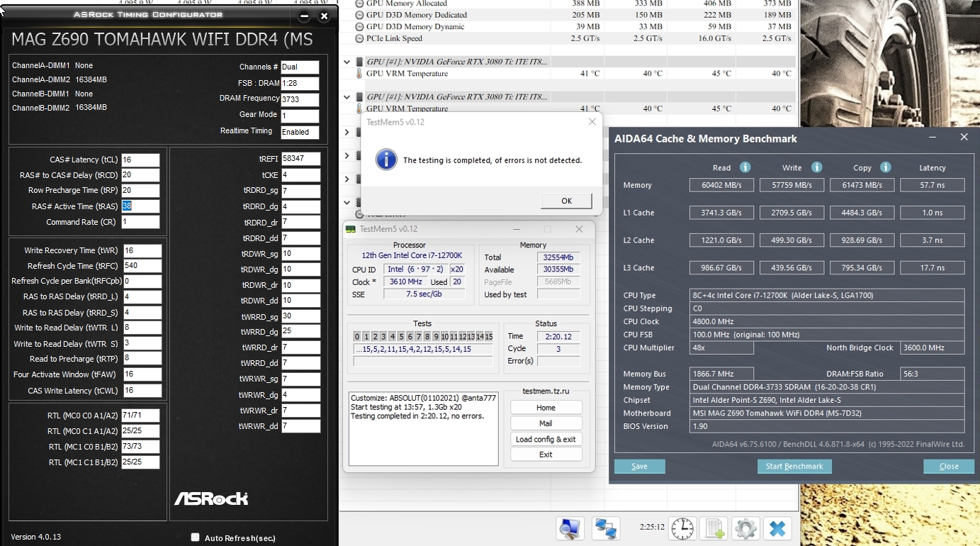Click the Exit button in TestMem5
Viewport: 980px width, 546px height.
[x=546, y=455]
